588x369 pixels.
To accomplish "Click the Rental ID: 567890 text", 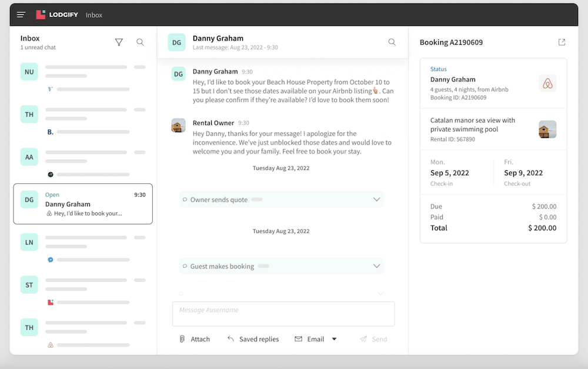I will 453,139.
